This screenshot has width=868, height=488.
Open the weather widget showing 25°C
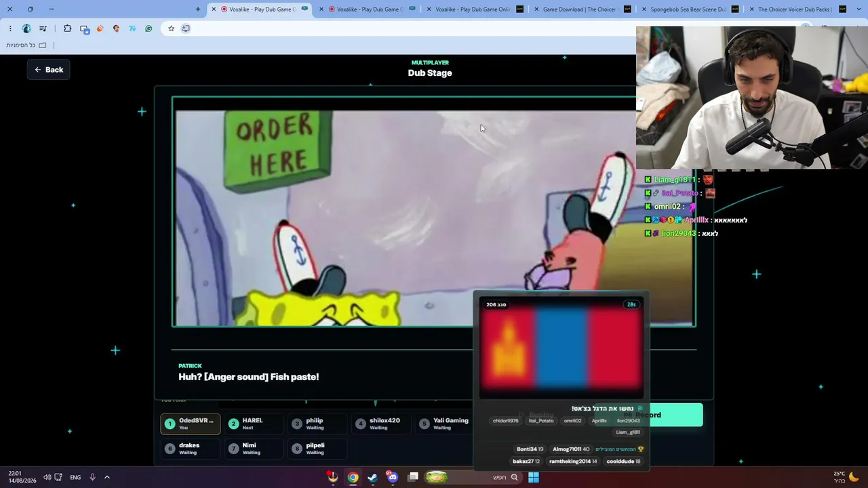tap(847, 477)
